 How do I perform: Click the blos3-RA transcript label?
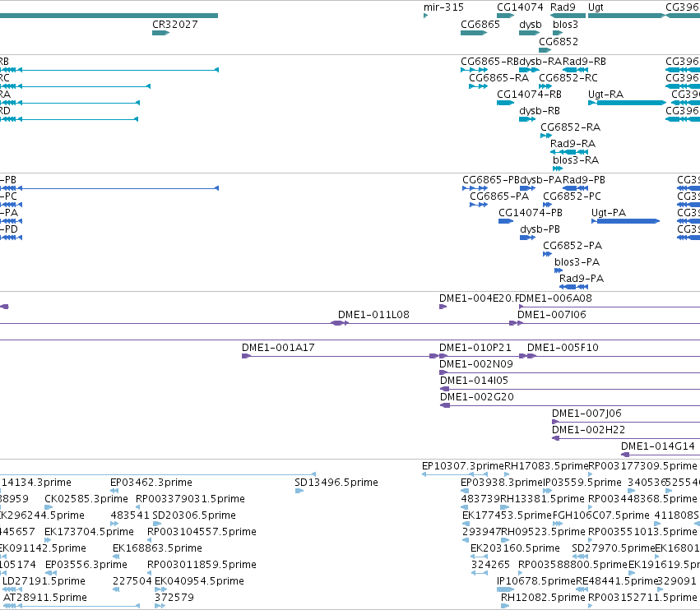[x=576, y=160]
